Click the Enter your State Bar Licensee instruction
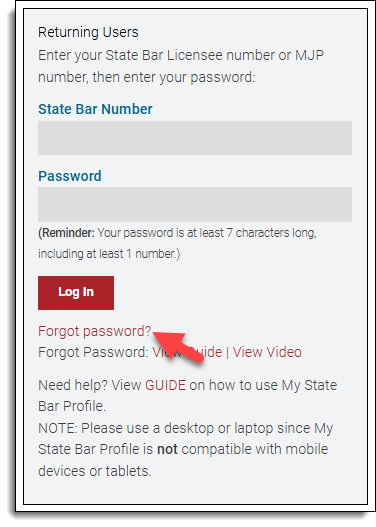Viewport: 376px width, 527px height. click(181, 66)
